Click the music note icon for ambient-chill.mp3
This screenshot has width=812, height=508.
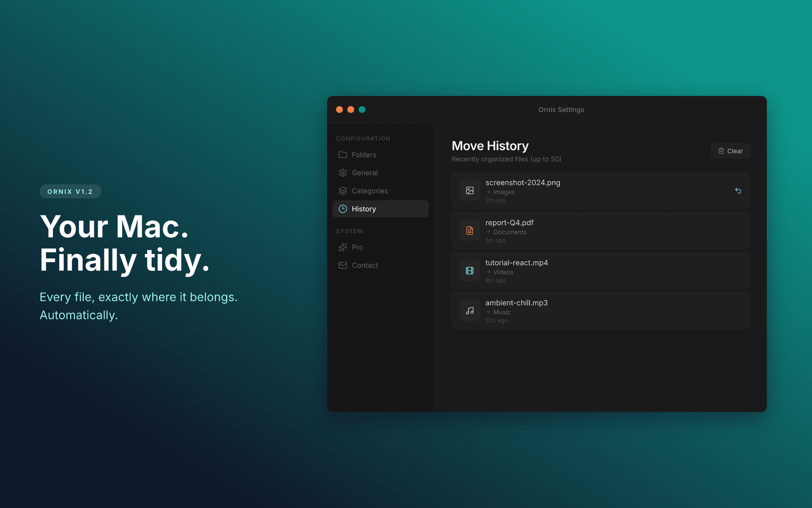point(469,310)
